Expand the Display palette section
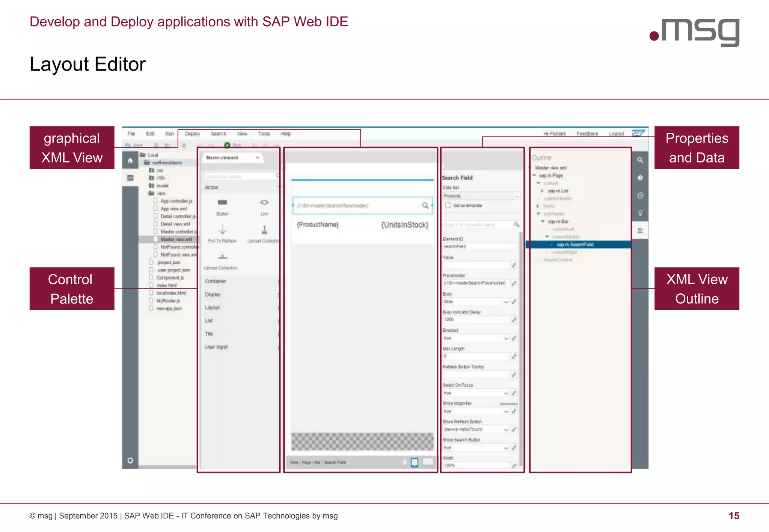Image resolution: width=769 pixels, height=532 pixels. coord(241,295)
